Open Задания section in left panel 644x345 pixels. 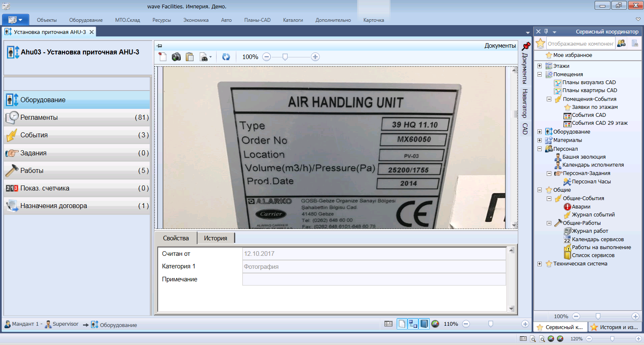pyautogui.click(x=77, y=153)
